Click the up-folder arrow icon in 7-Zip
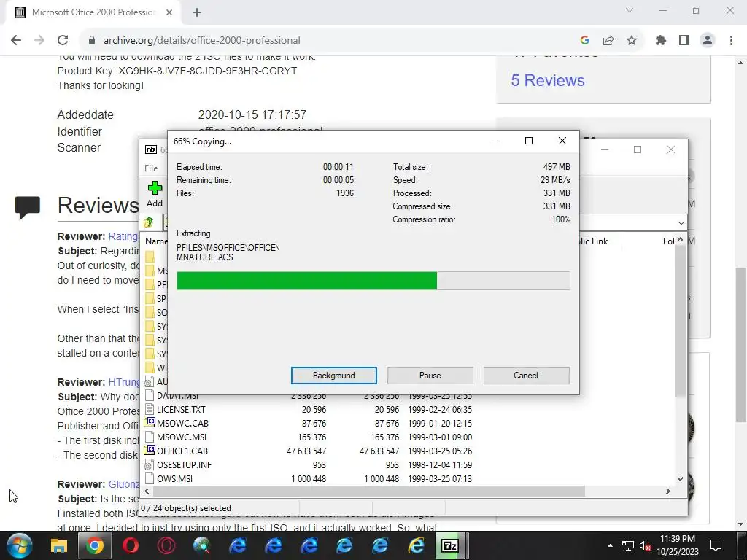747x560 pixels. (x=149, y=222)
